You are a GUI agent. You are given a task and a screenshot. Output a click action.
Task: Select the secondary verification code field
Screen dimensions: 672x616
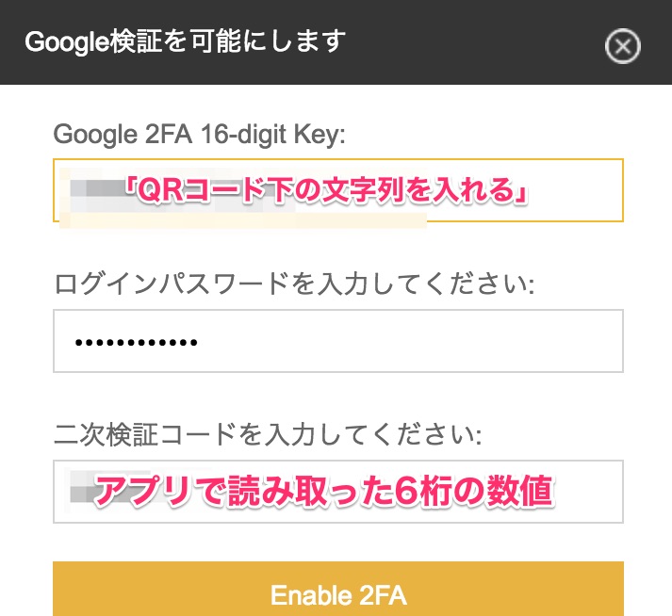click(x=337, y=492)
